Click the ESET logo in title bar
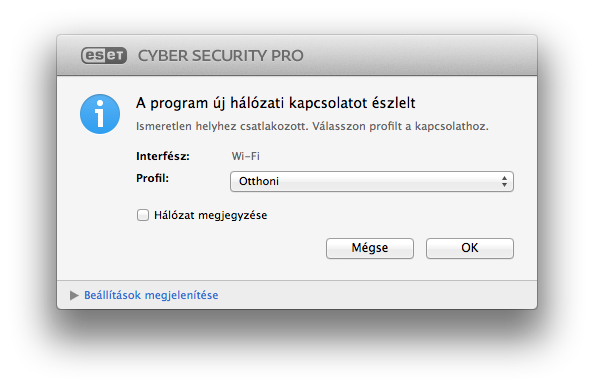The width and height of the screenshot is (594, 388). [x=104, y=56]
